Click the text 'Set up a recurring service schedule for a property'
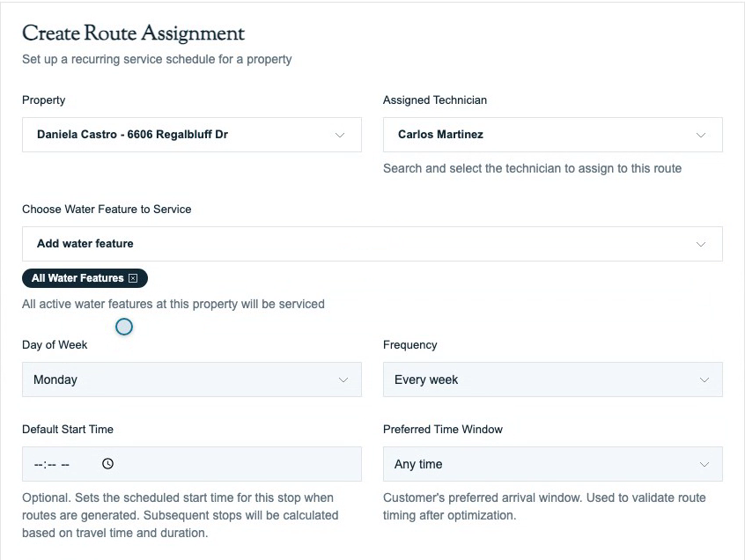745x560 pixels. click(157, 59)
